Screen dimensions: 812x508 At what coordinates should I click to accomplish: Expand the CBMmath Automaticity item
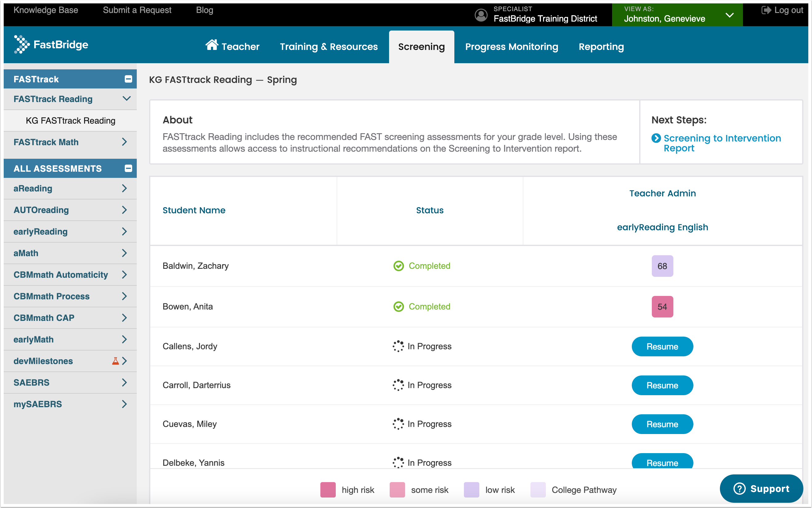tap(70, 274)
